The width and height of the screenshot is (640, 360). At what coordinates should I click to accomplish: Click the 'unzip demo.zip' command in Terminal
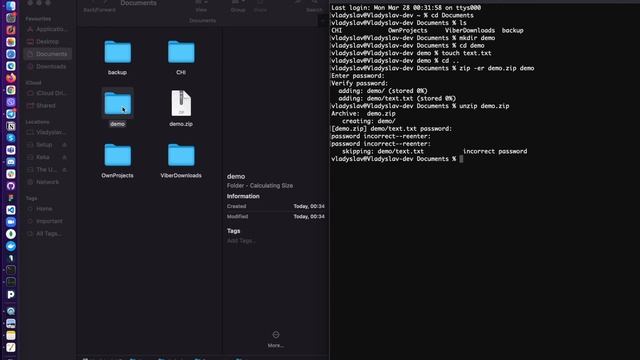484,106
